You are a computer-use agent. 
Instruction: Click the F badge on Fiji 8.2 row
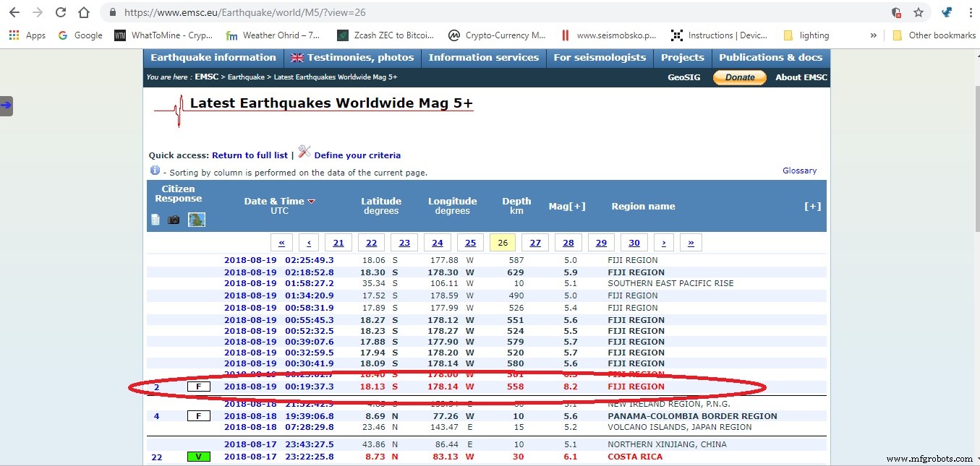coord(198,387)
